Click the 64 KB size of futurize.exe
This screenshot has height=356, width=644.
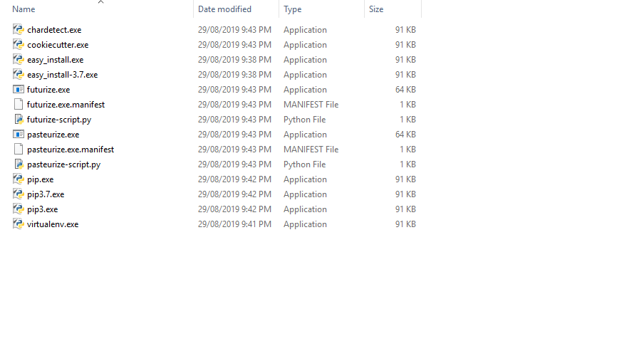[x=405, y=90]
